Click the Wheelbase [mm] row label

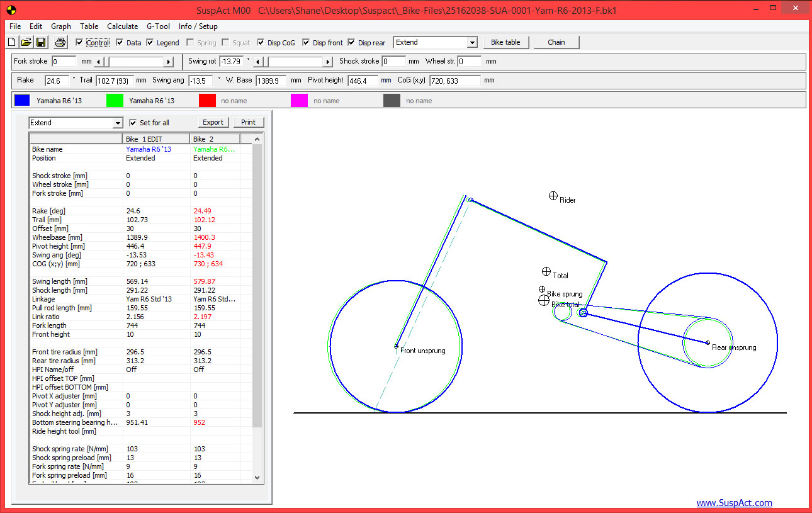point(57,237)
